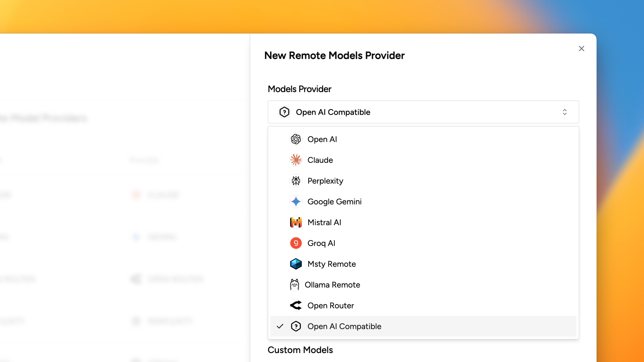The width and height of the screenshot is (644, 362).
Task: Click the Ollama Remote llama icon
Action: pyautogui.click(x=294, y=285)
